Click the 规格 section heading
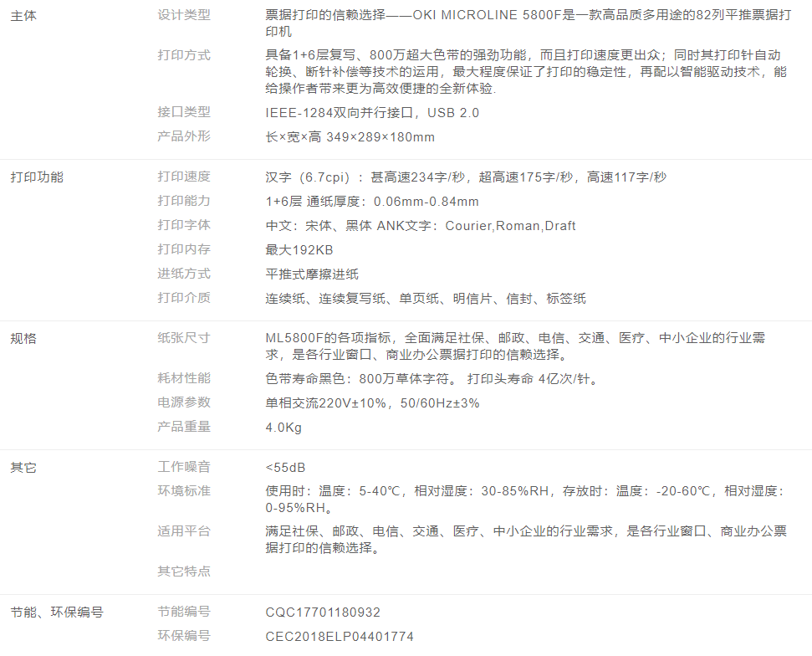The image size is (812, 656). coord(23,339)
